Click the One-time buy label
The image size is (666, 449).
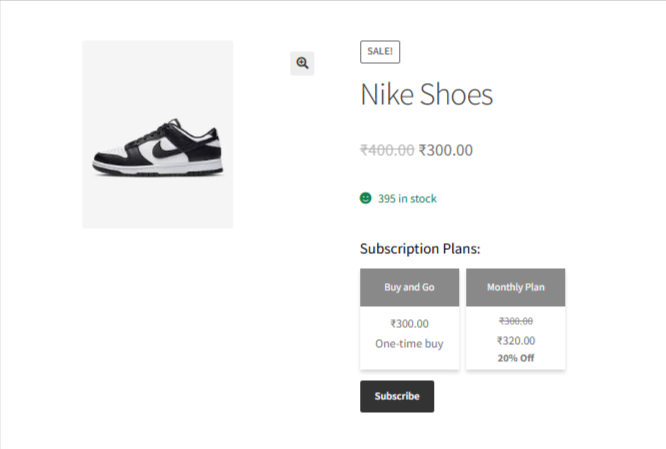(x=409, y=343)
